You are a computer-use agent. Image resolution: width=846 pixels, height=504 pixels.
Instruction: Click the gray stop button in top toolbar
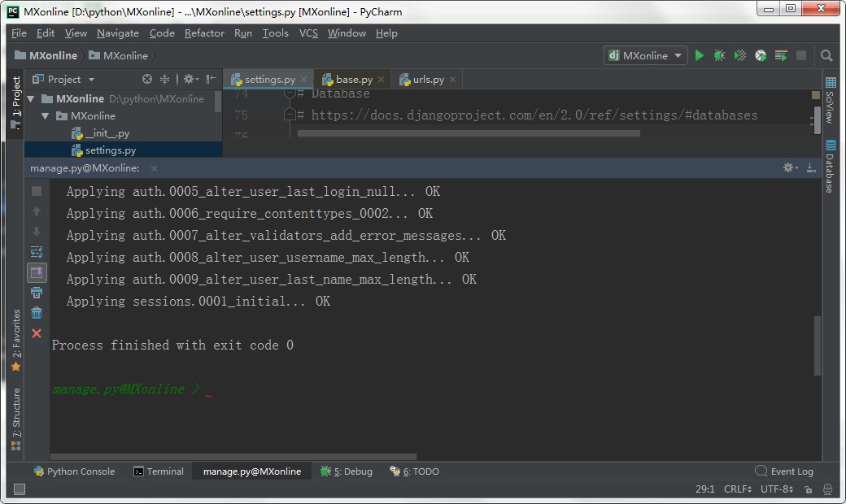(x=801, y=55)
